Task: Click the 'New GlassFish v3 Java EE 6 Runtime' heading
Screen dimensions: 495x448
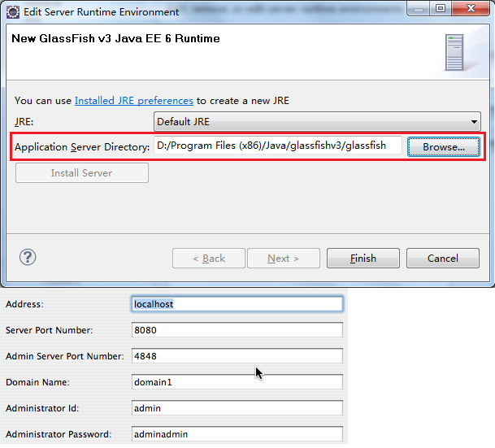Action: tap(115, 38)
